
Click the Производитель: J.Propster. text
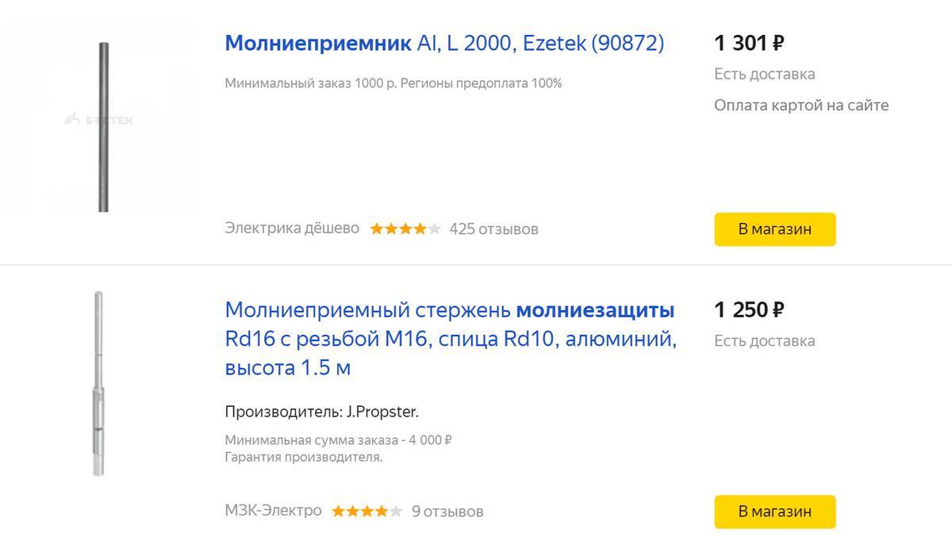(x=321, y=412)
